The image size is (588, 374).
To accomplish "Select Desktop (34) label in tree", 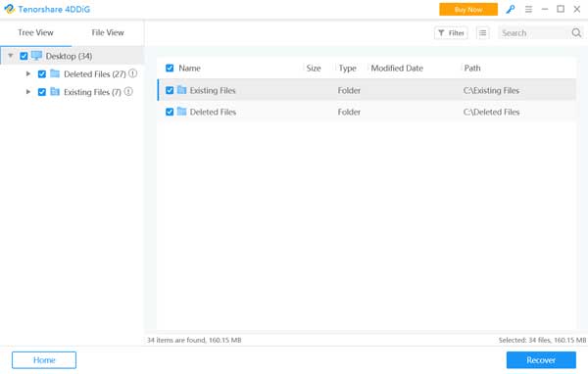I will click(69, 56).
